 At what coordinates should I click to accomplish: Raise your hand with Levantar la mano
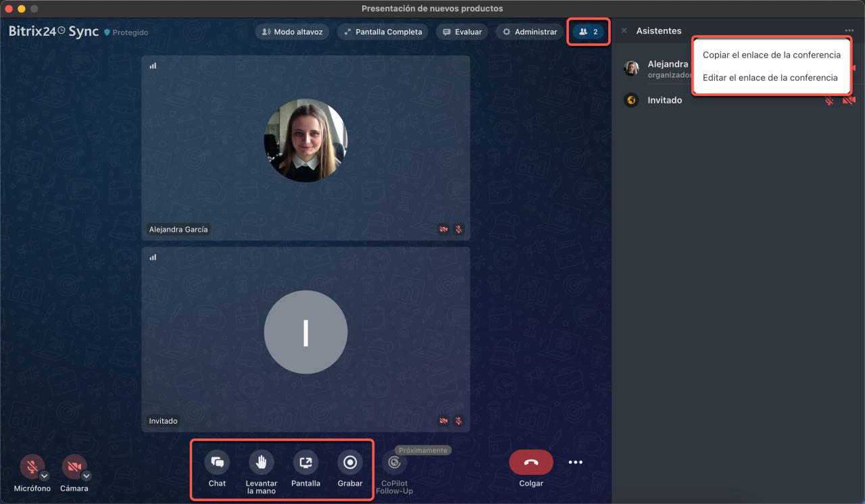point(262,463)
